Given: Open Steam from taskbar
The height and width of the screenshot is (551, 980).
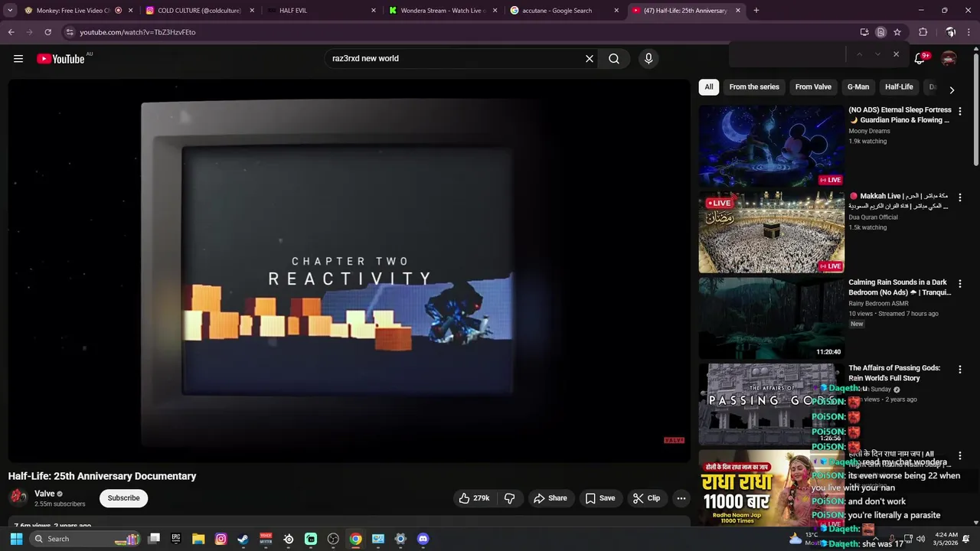Looking at the screenshot, I should coord(243,539).
